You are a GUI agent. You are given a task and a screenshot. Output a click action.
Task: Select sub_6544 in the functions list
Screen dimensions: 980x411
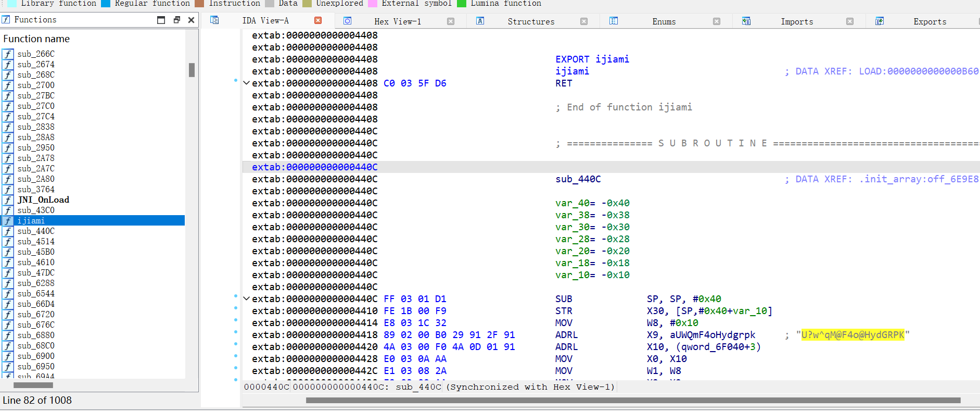pyautogui.click(x=36, y=294)
